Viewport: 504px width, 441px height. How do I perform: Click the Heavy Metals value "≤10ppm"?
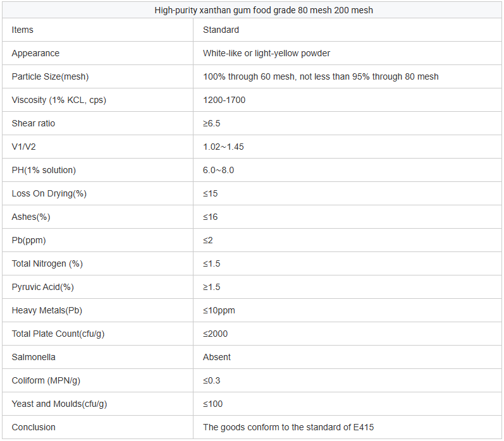[x=219, y=310]
